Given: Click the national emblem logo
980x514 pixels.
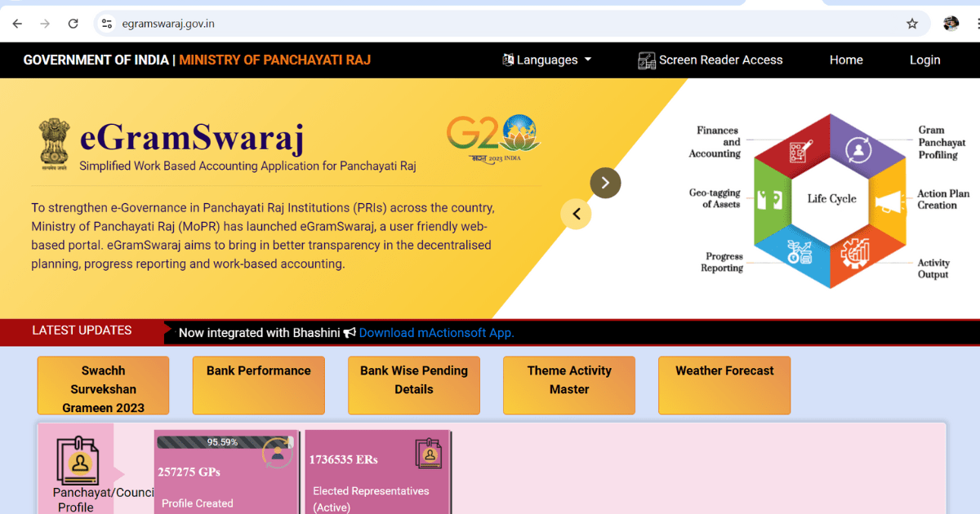Looking at the screenshot, I should tap(54, 144).
